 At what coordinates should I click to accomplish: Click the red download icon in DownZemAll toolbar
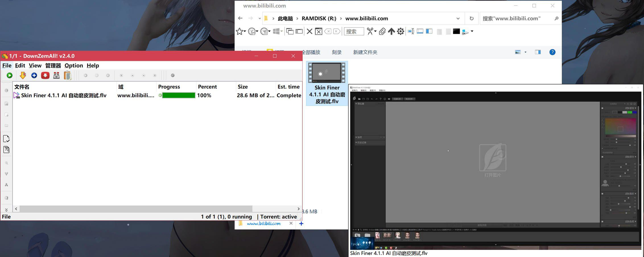(x=45, y=75)
